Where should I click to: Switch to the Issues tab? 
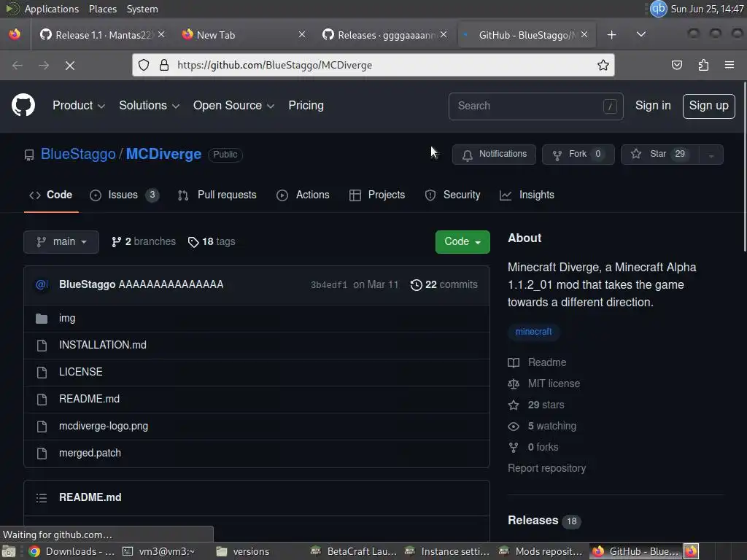pos(124,195)
